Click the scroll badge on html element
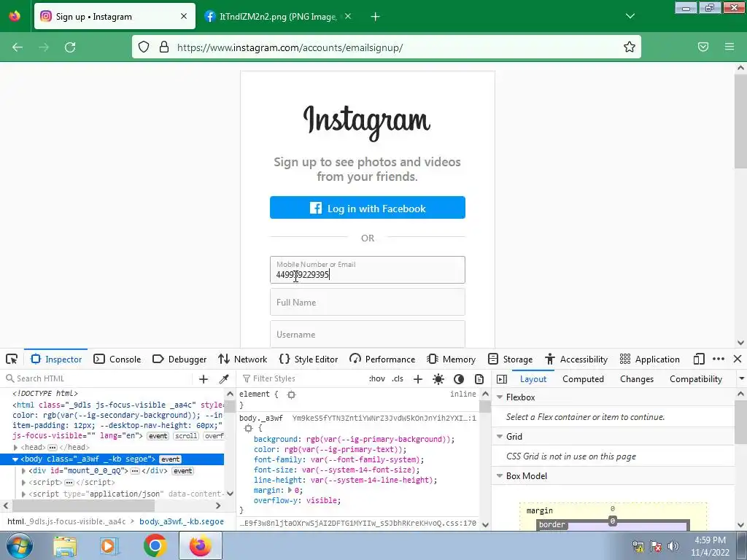Image resolution: width=747 pixels, height=560 pixels. click(x=186, y=436)
